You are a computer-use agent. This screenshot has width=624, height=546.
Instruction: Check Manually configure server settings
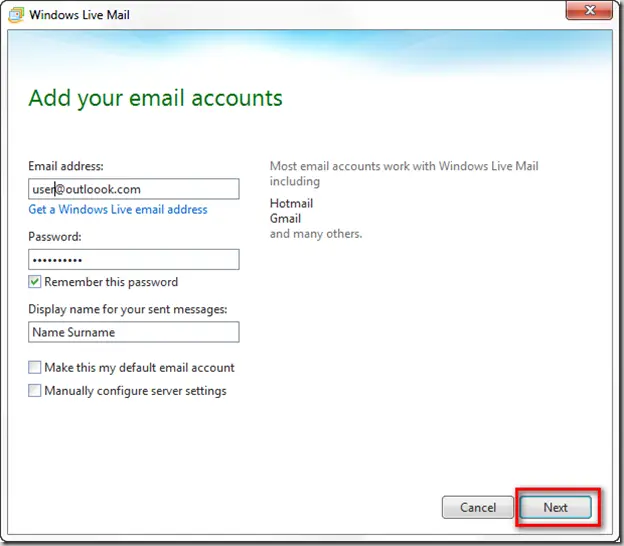34,390
